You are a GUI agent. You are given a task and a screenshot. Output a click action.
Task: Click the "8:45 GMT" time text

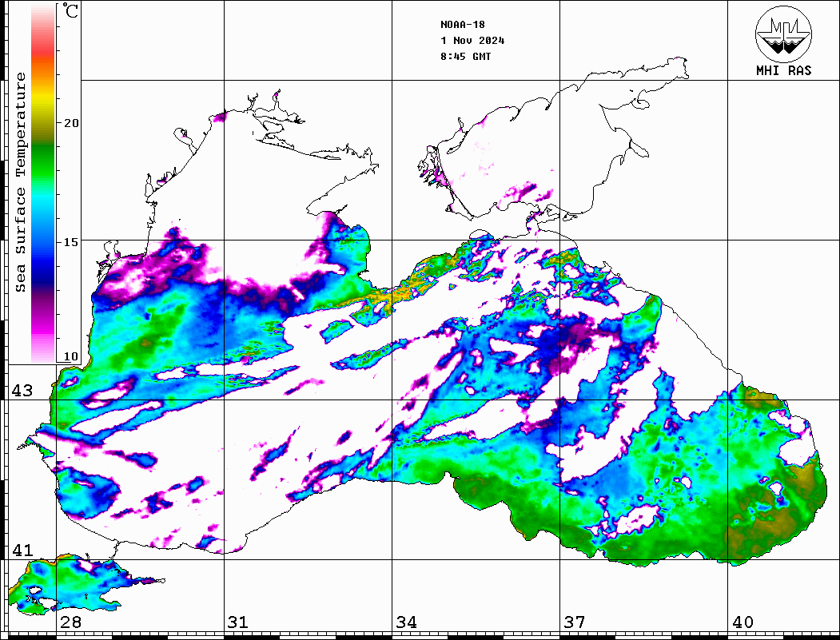pos(465,56)
